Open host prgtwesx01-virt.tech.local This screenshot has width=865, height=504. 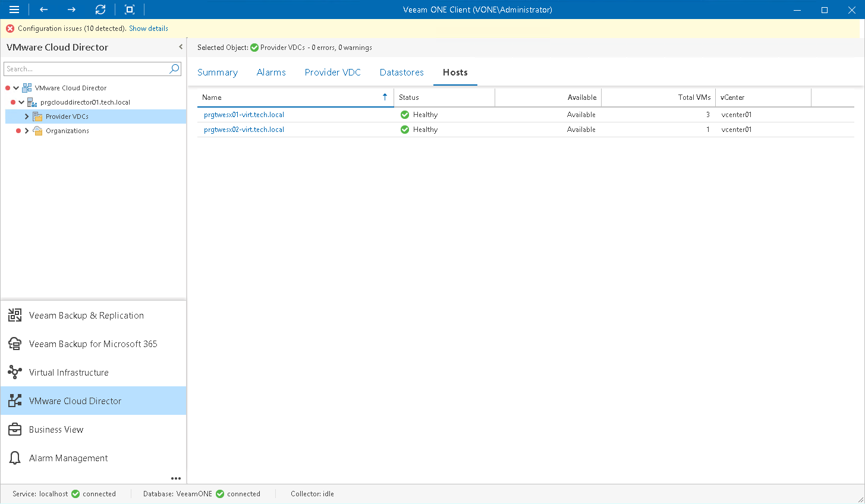click(244, 115)
